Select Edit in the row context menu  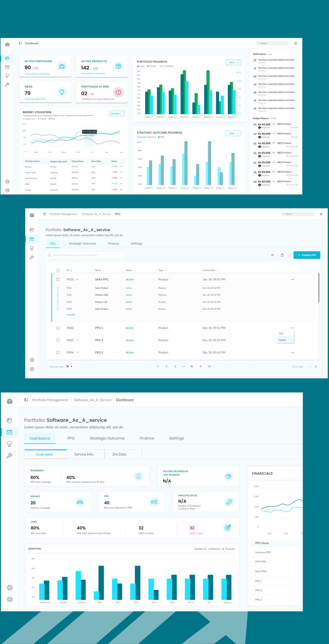click(285, 334)
